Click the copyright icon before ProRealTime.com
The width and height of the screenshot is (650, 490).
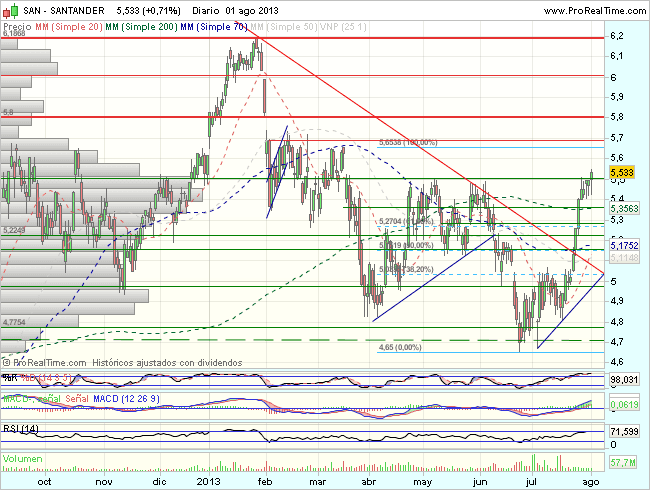[x=8, y=361]
